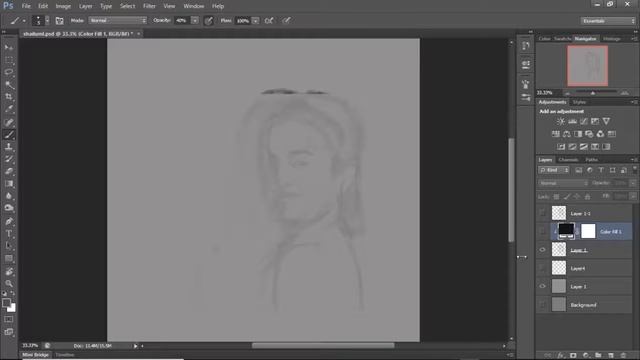Select the Hand tool
Screen dimensions: 640x360
point(9,271)
